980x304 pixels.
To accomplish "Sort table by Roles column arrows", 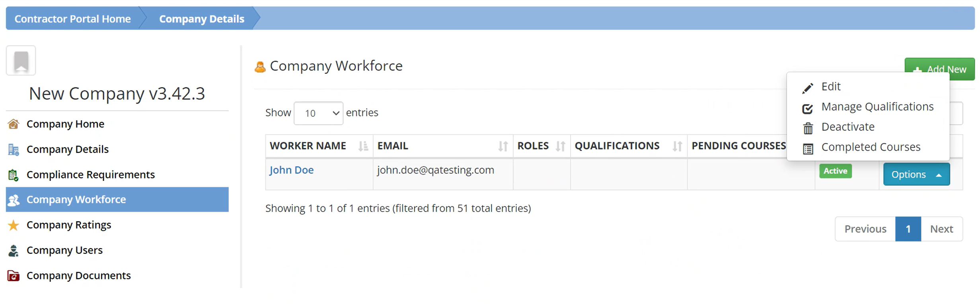I will [560, 146].
